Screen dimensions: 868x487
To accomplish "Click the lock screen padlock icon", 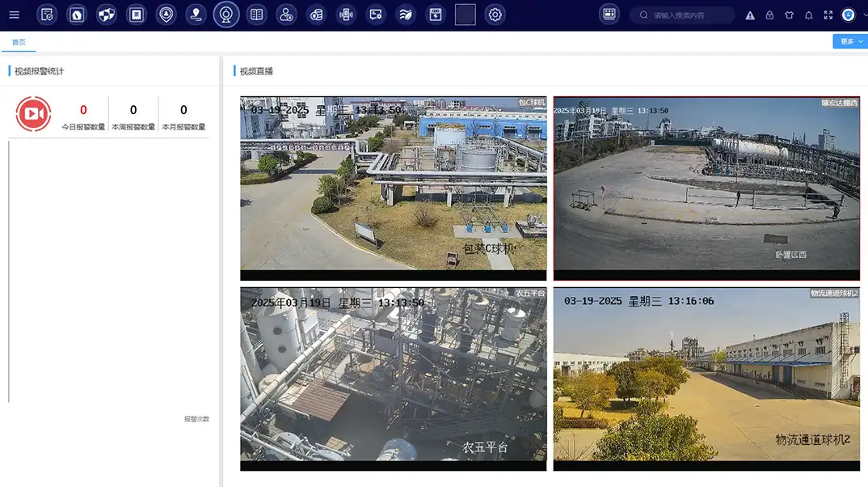I will (x=769, y=15).
